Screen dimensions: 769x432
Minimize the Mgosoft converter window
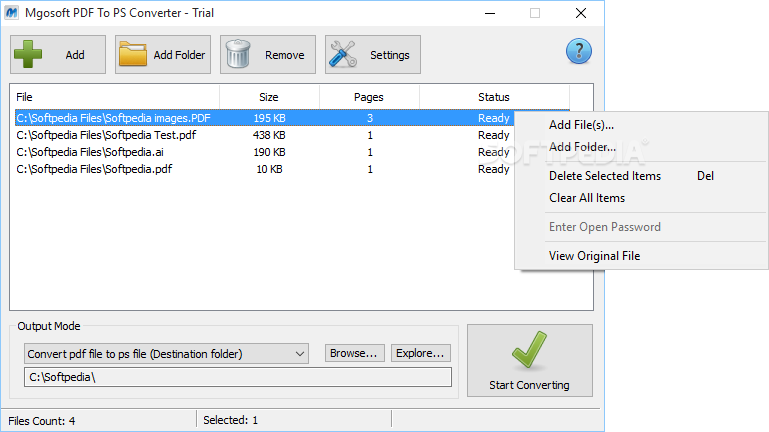click(490, 13)
